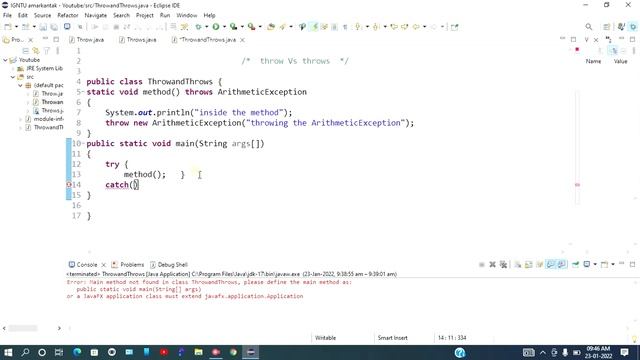
Task: Click the Last Edit Location icon
Action: (x=394, y=27)
